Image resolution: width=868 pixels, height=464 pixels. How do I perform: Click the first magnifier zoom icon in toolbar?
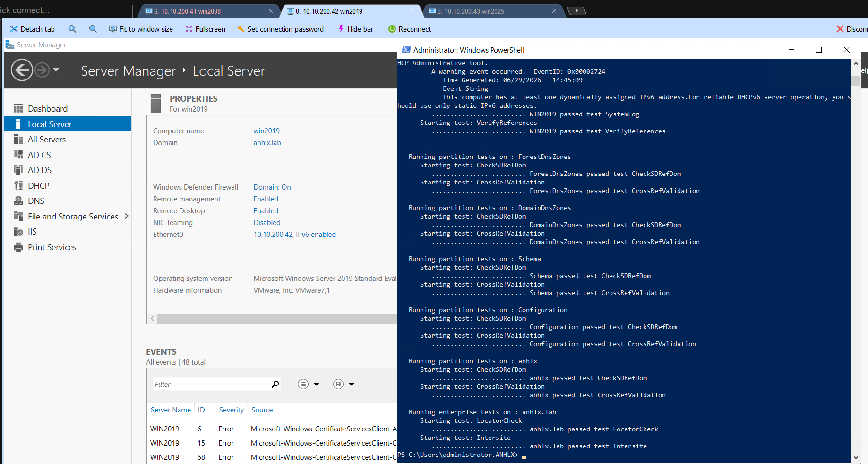72,29
